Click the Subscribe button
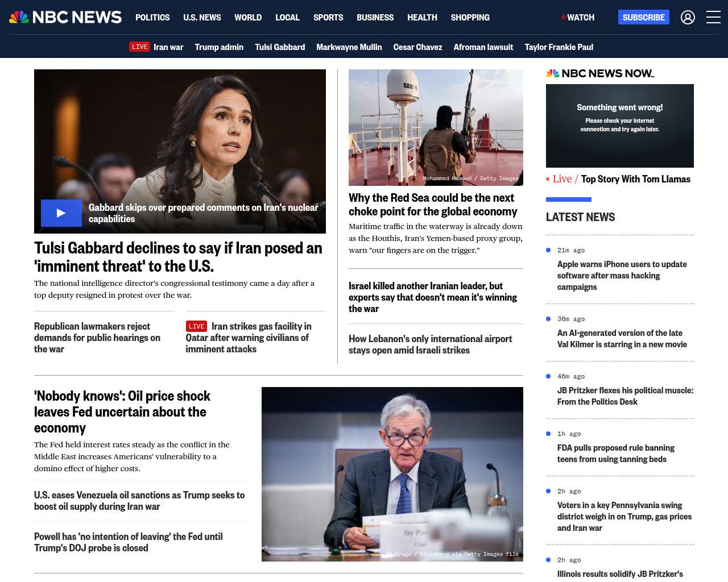The image size is (728, 582). [643, 17]
